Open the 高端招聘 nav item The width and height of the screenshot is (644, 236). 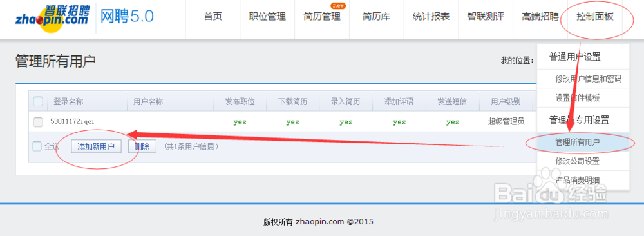pos(540,17)
